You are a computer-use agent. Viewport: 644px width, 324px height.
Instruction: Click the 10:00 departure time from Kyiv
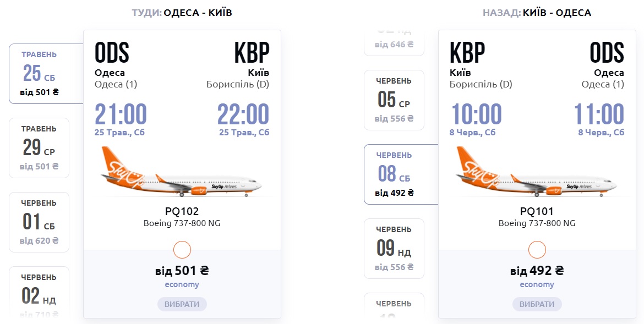point(476,114)
